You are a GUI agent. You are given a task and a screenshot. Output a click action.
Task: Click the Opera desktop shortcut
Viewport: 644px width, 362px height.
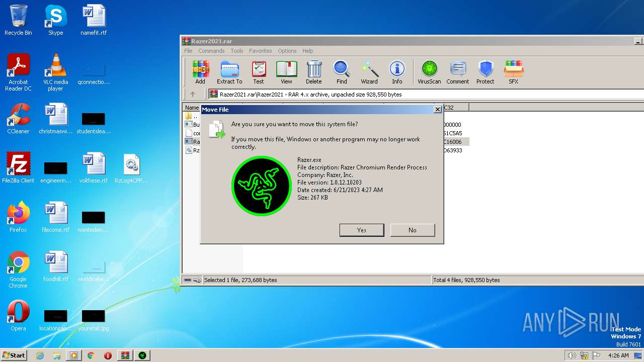[x=18, y=316]
